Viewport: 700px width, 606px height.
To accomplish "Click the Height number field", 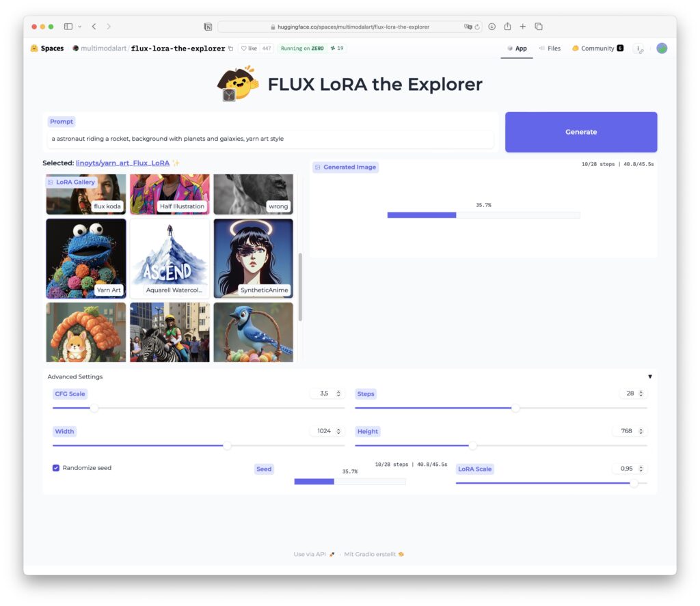I will click(630, 431).
